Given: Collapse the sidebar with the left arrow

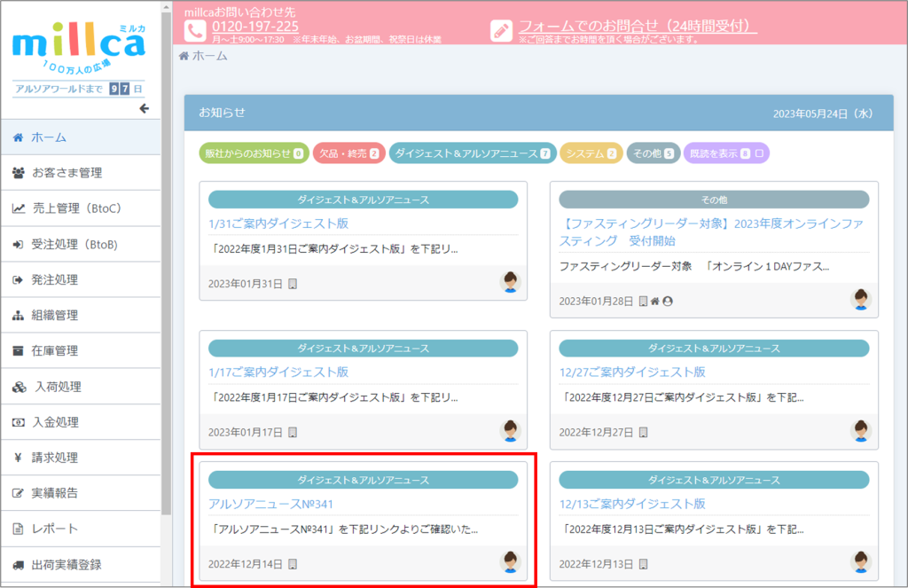Looking at the screenshot, I should (x=145, y=109).
